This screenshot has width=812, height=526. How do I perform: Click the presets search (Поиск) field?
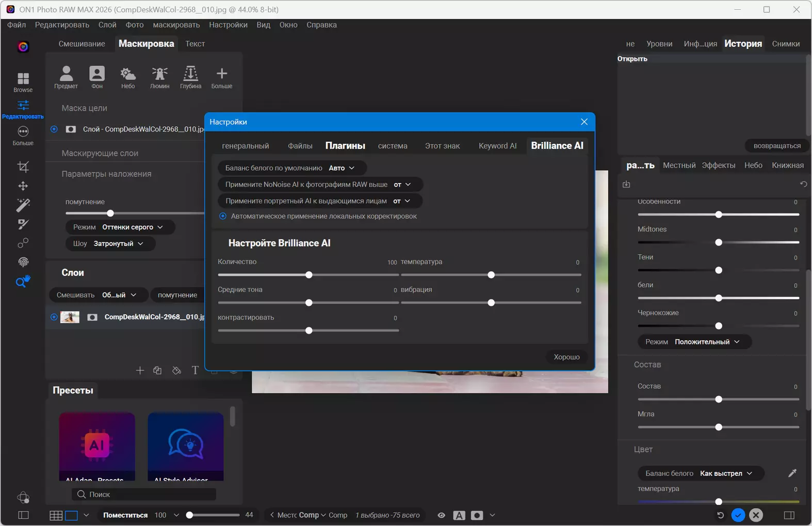[144, 494]
